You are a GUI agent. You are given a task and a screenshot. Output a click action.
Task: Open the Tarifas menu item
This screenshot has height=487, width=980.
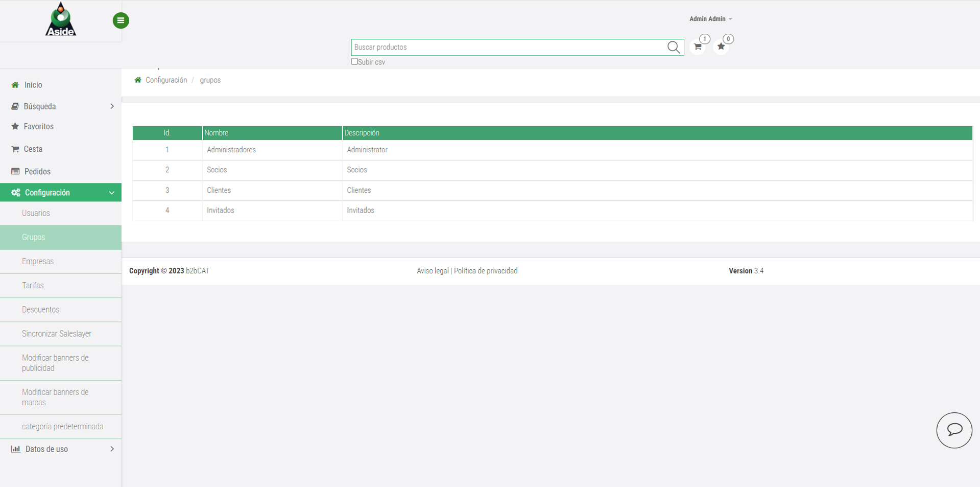click(33, 286)
